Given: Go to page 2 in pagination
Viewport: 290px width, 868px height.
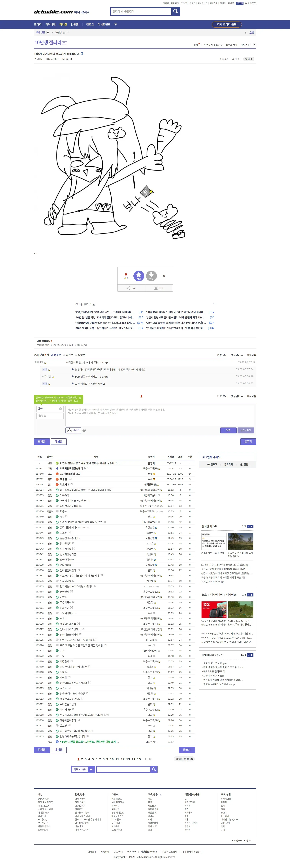Looking at the screenshot, I should [82, 759].
